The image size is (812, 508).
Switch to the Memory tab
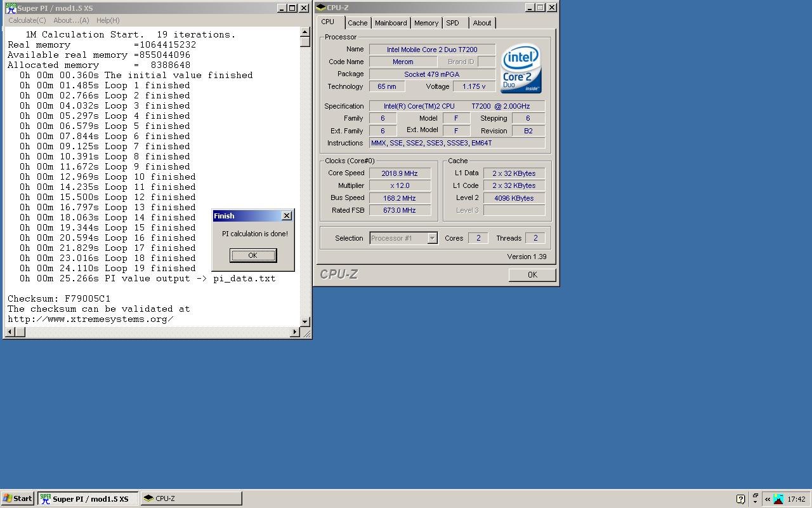coord(426,23)
